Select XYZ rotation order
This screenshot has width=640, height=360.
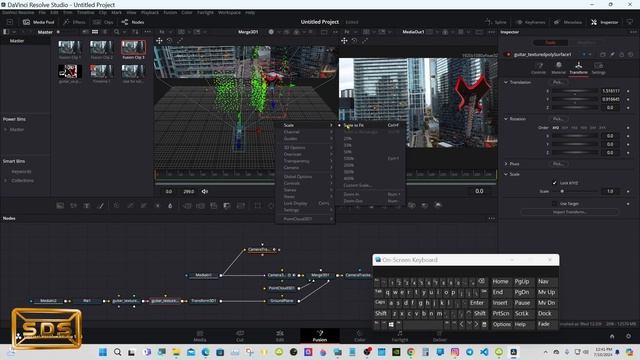556,128
